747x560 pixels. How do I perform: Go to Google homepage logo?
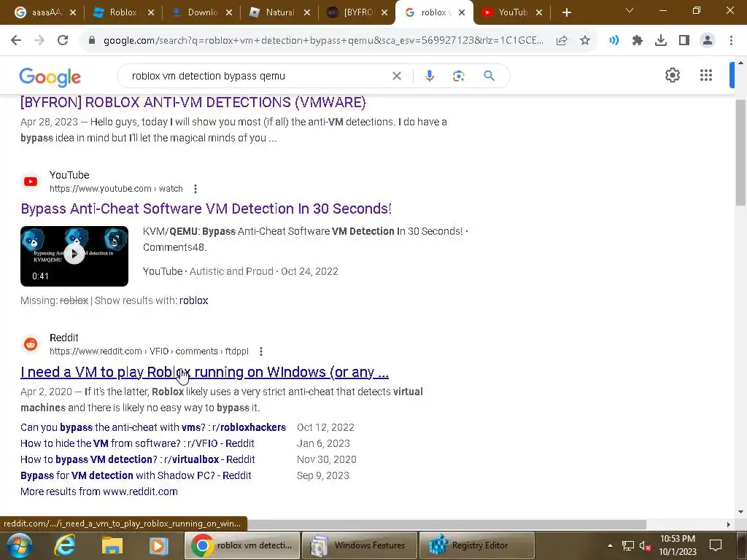(50, 77)
